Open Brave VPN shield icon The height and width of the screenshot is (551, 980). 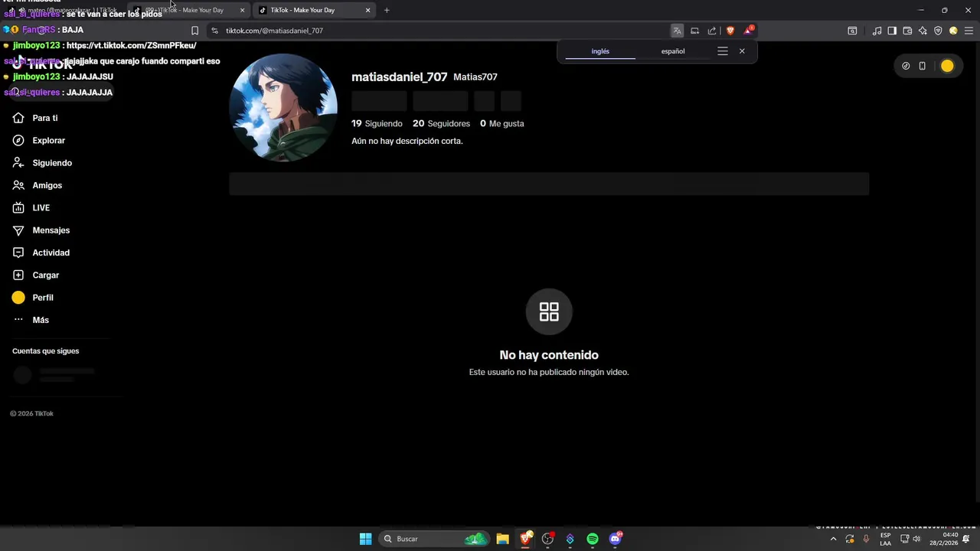tap(938, 31)
